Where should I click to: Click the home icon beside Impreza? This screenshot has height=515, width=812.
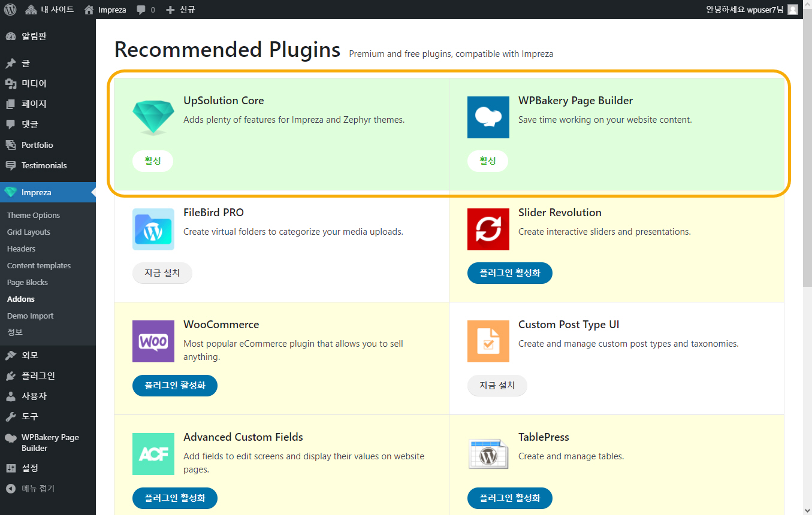tap(89, 10)
